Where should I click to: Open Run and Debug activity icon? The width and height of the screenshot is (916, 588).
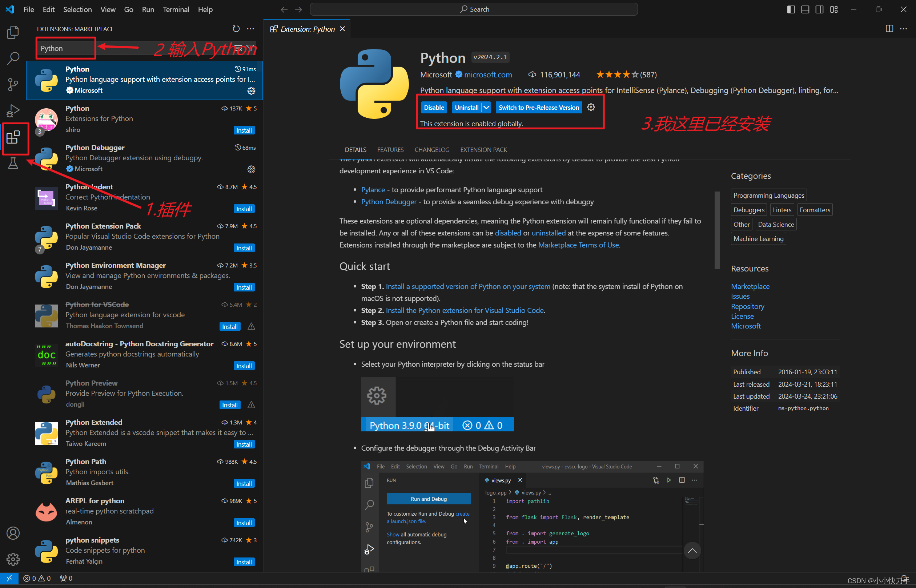(x=13, y=111)
